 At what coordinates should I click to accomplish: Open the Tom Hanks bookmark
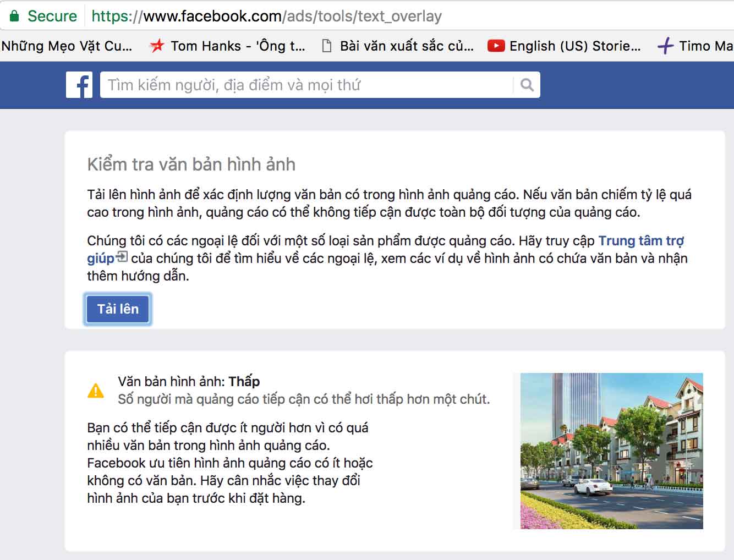237,46
